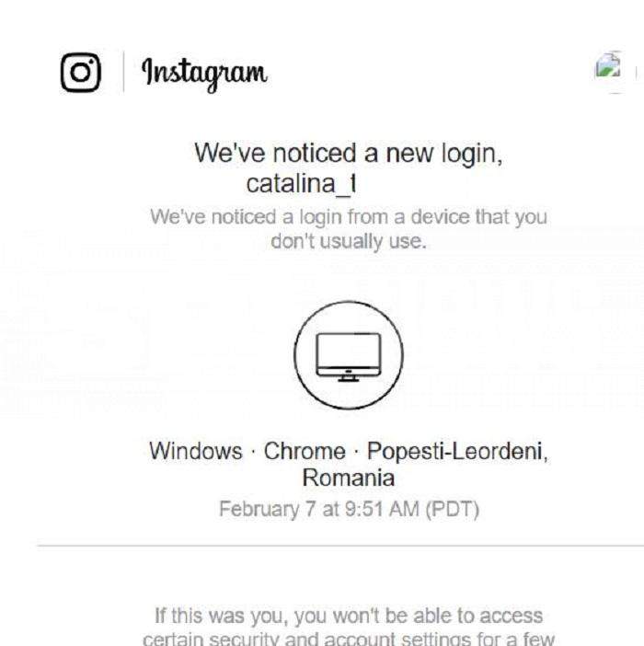Click the word Windows in device details
This screenshot has width=644, height=646.
click(x=195, y=452)
